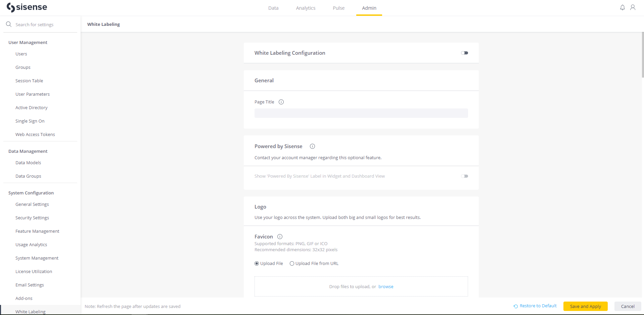Open System Management

pos(37,258)
